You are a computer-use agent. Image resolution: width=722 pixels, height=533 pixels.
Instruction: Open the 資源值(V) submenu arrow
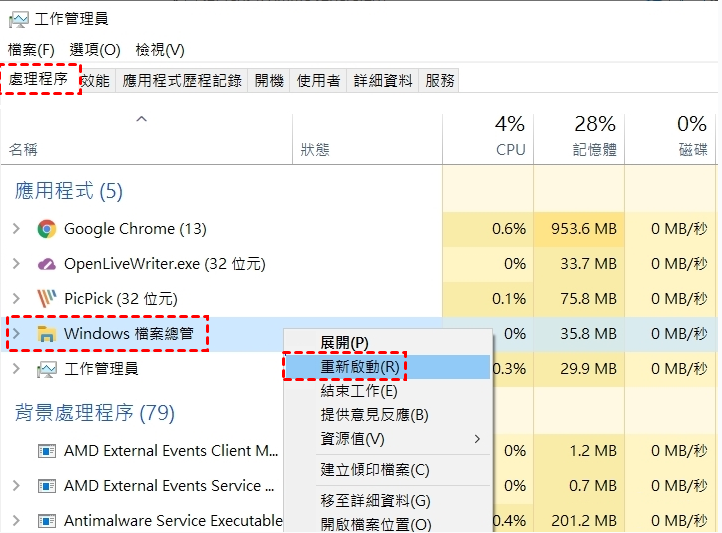click(477, 439)
